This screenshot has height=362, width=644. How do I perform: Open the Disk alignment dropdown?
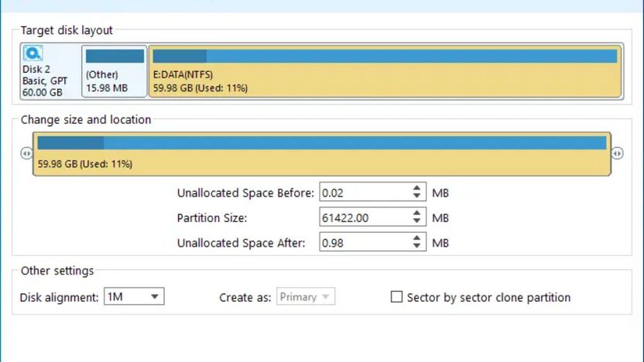[134, 296]
